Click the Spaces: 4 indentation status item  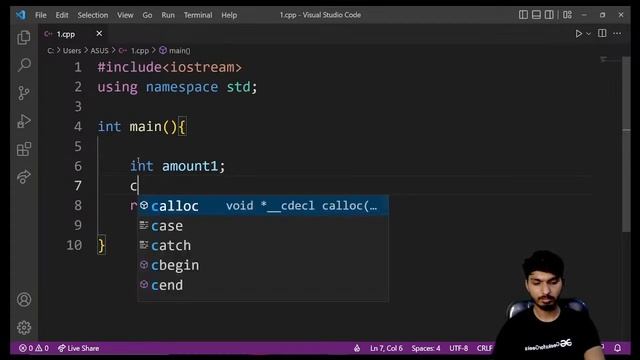tap(426, 348)
